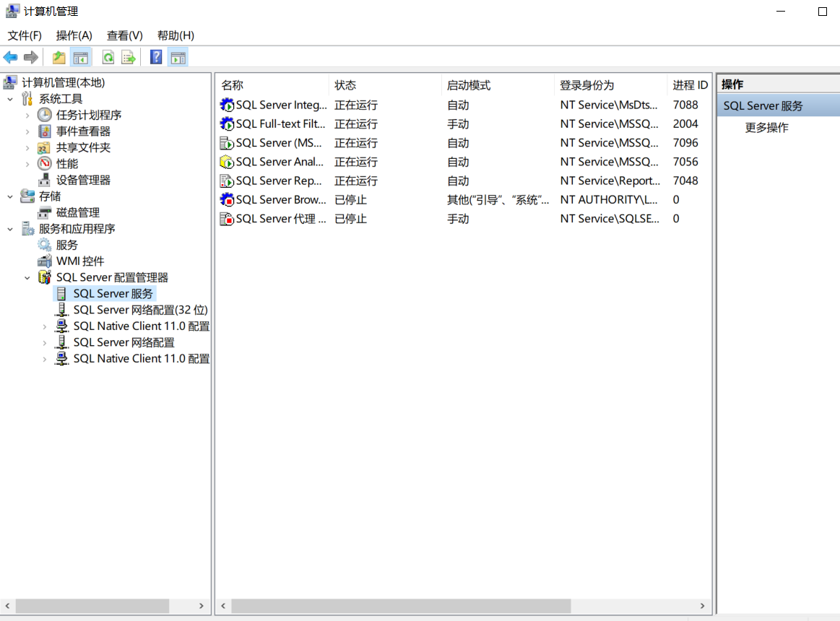The image size is (840, 621).
Task: Click the 性能 gauge icon
Action: (45, 163)
